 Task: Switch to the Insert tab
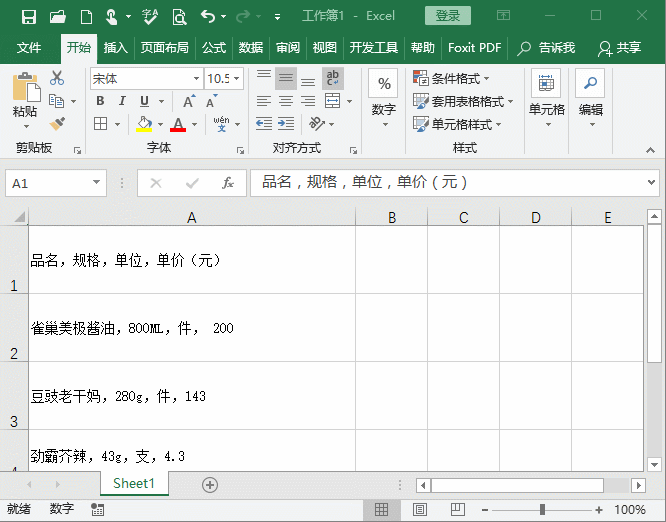point(115,48)
